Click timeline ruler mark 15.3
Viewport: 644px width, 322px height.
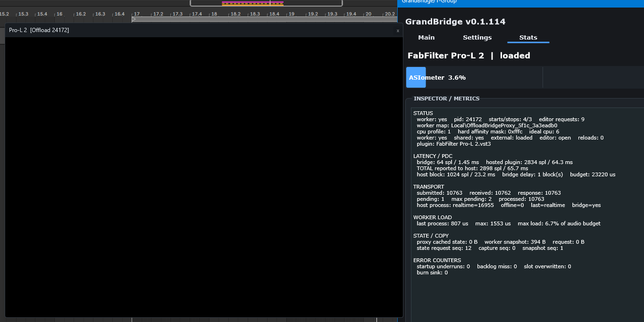point(23,14)
